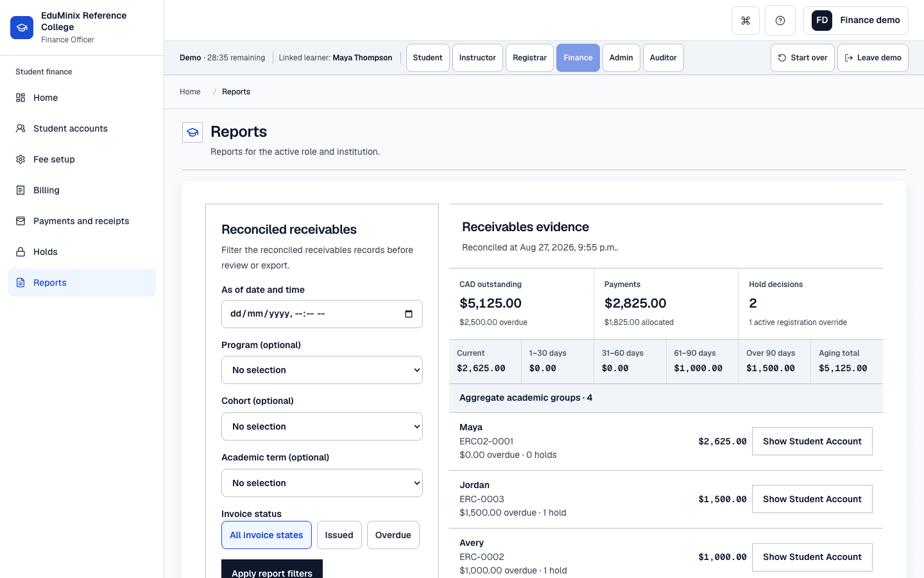Screen dimensions: 924x578
Task: Open the Program (optional) dropdown
Action: [x=322, y=370]
